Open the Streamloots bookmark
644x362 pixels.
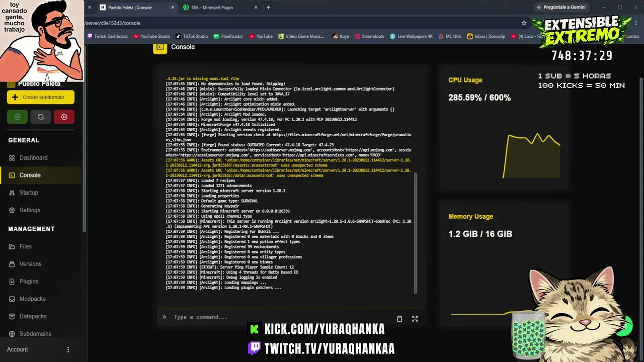[369, 36]
